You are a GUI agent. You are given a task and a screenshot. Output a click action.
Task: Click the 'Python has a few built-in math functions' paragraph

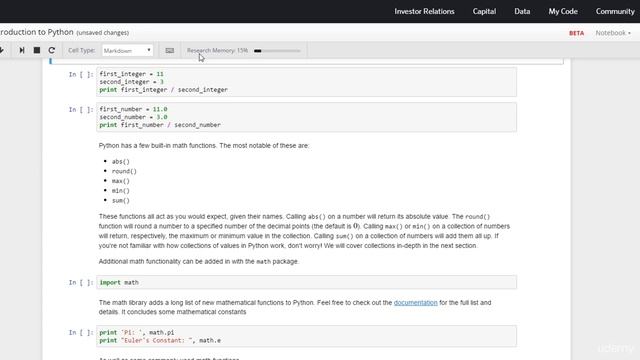(x=204, y=146)
